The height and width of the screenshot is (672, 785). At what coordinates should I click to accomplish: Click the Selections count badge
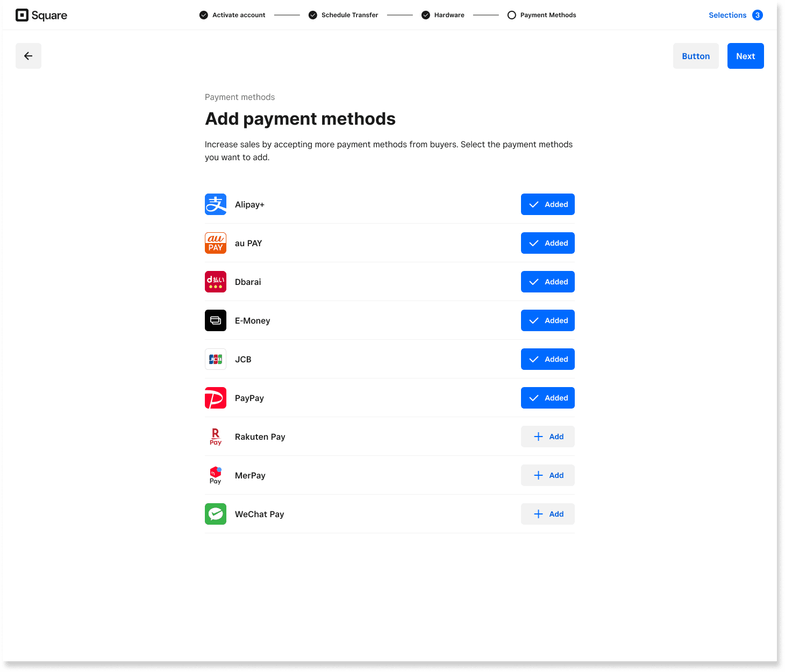point(758,15)
